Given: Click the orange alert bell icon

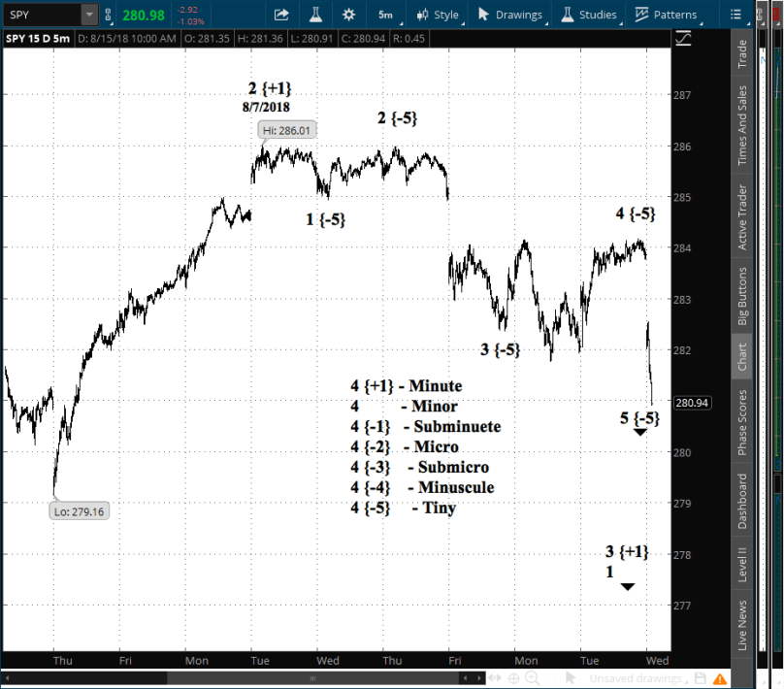Looking at the screenshot, I should pos(719,677).
